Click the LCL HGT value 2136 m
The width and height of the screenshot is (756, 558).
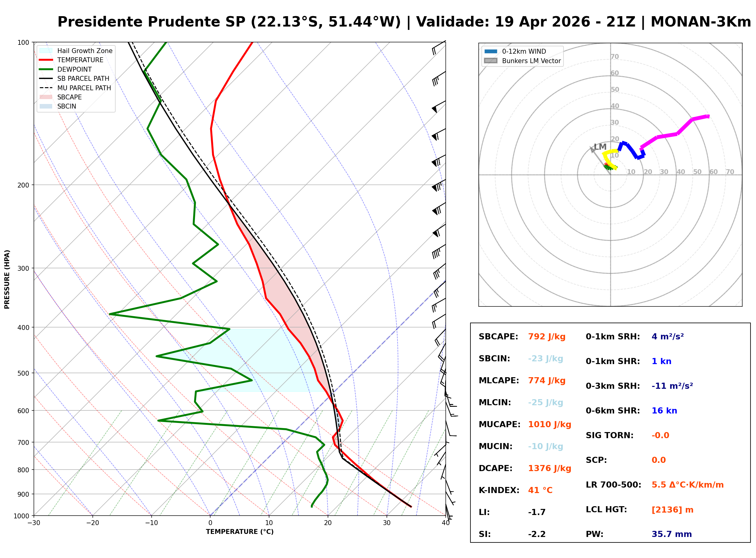pos(672,510)
